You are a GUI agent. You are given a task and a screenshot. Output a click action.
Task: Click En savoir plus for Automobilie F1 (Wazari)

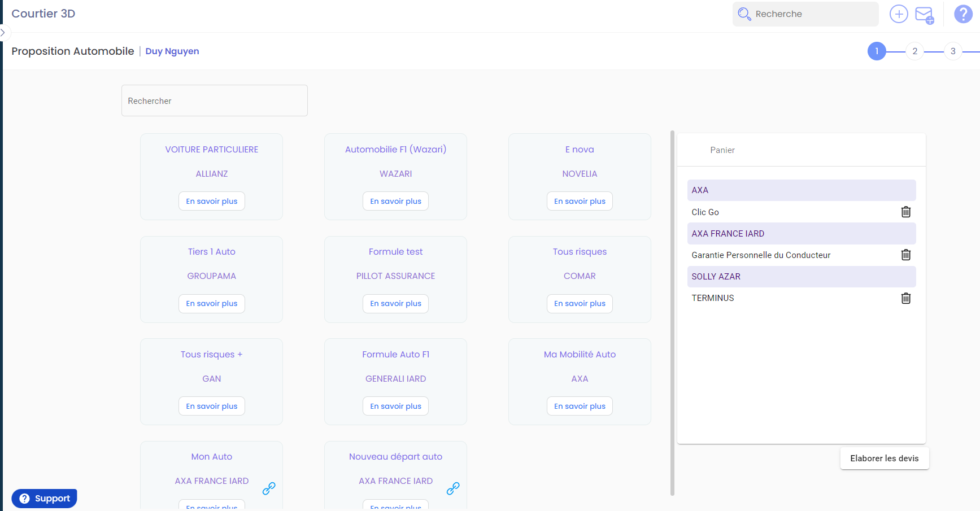[x=396, y=201]
